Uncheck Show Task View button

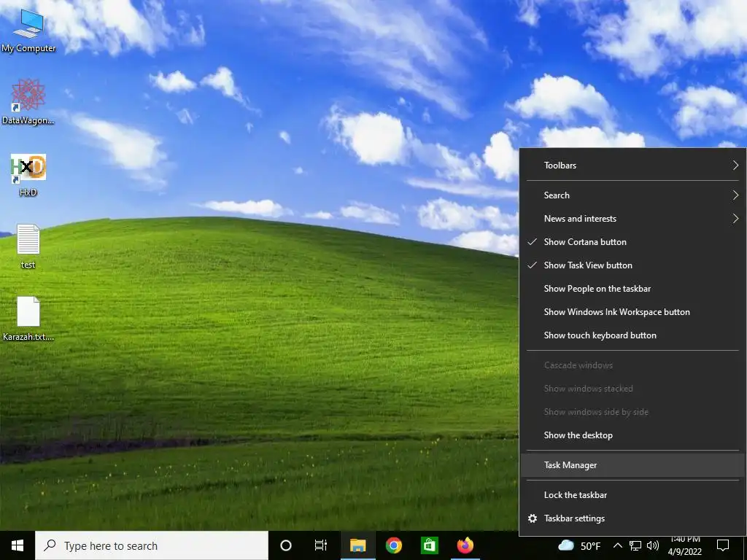[632, 265]
